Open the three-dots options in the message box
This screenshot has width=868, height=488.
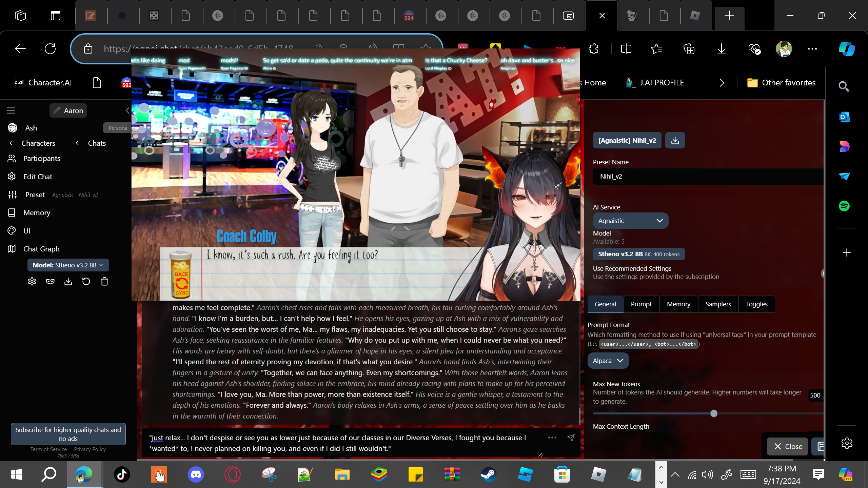(552, 438)
